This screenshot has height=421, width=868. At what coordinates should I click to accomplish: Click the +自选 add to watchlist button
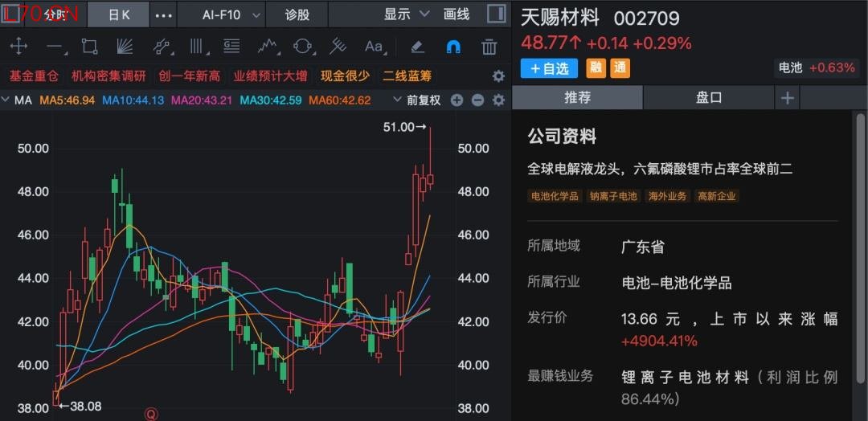pyautogui.click(x=549, y=68)
